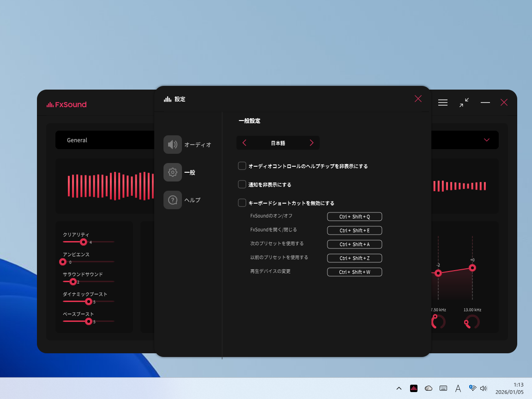The height and width of the screenshot is (399, 532).
Task: Open the OneDrive cloud tray icon
Action: tap(429, 388)
